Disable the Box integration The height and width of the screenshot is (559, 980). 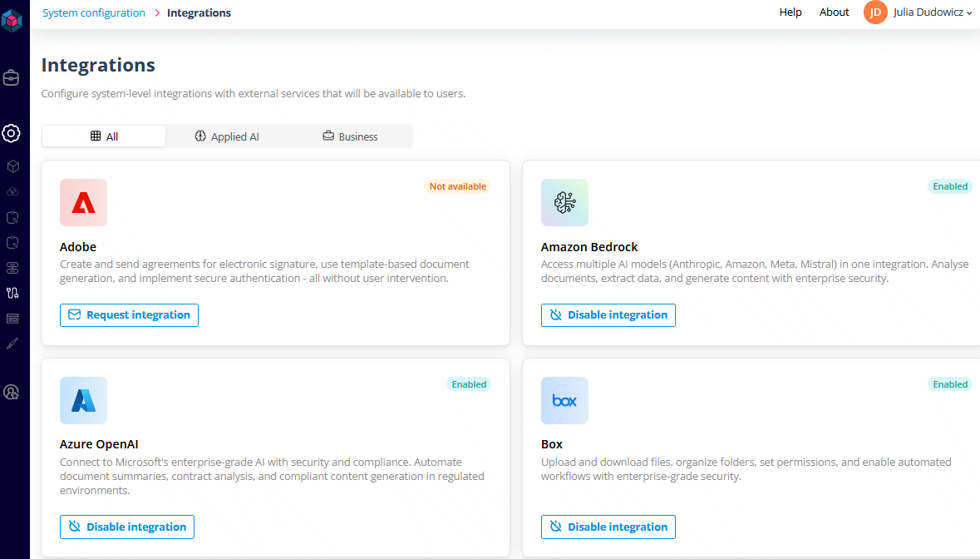click(608, 527)
